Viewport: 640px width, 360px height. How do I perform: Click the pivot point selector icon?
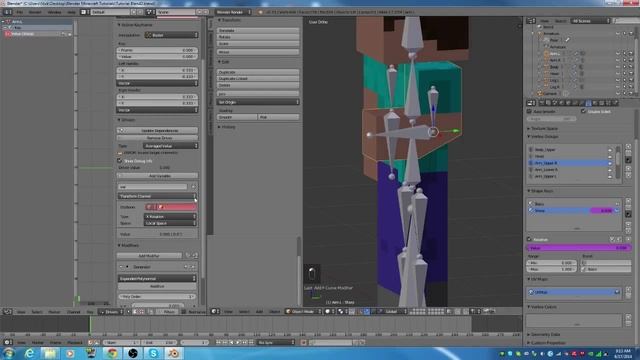[x=342, y=311]
